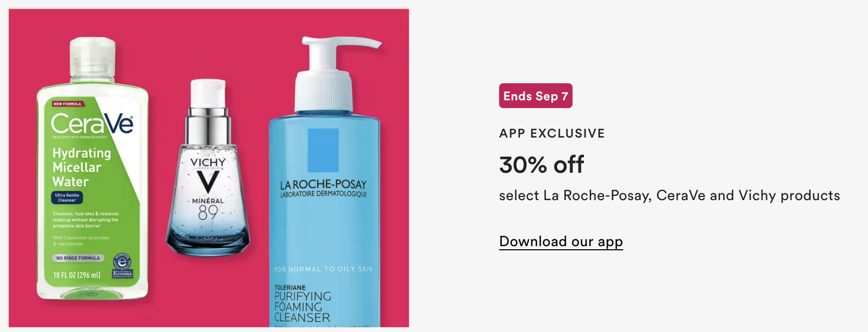The height and width of the screenshot is (332, 868).
Task: Click the NO RINSE FORMULA pill label
Action: click(78, 258)
